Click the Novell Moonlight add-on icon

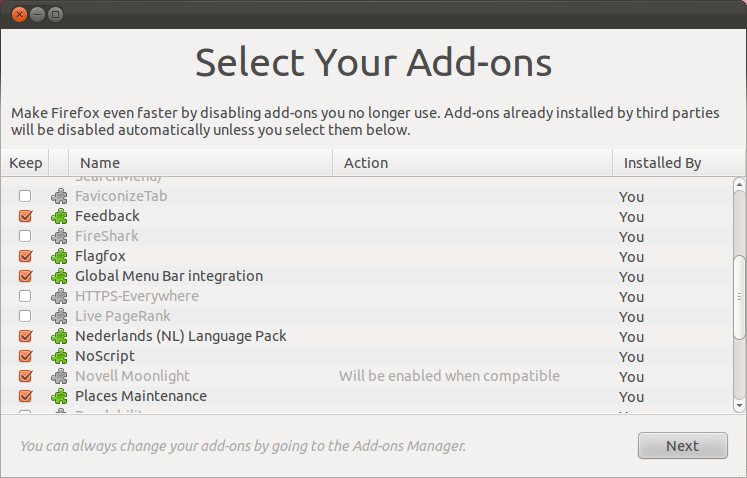[59, 376]
